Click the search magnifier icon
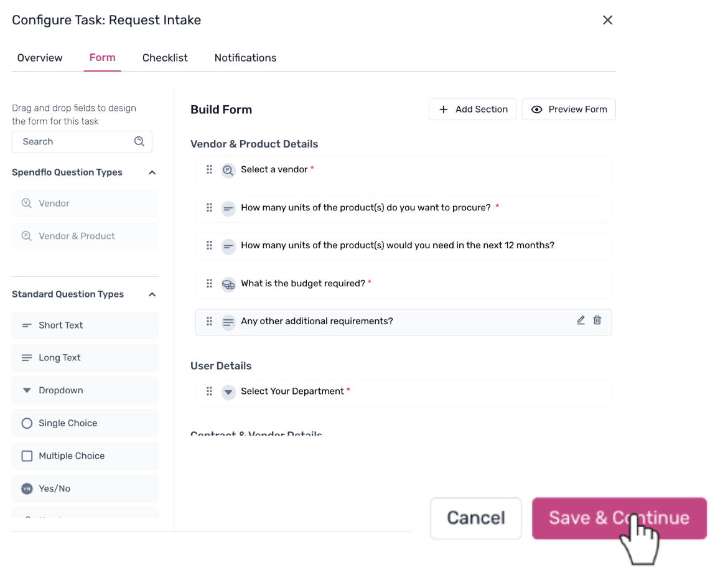The width and height of the screenshot is (728, 585). coord(139,141)
